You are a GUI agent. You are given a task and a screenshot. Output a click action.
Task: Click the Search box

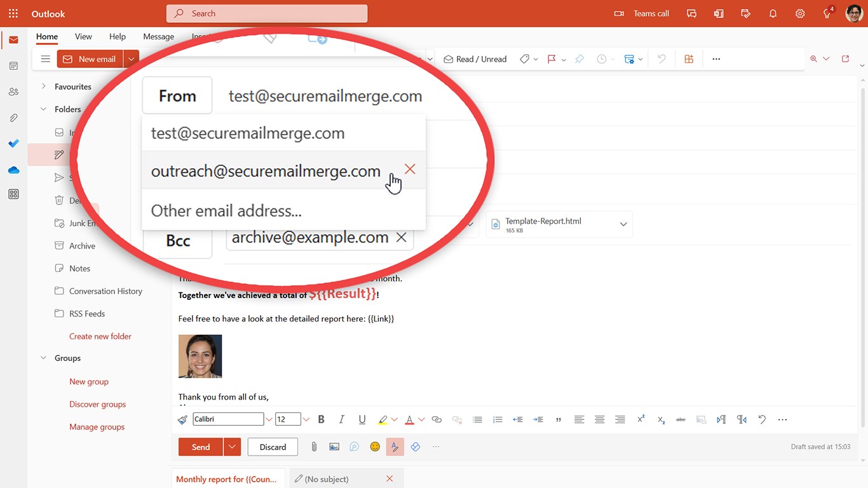point(267,13)
